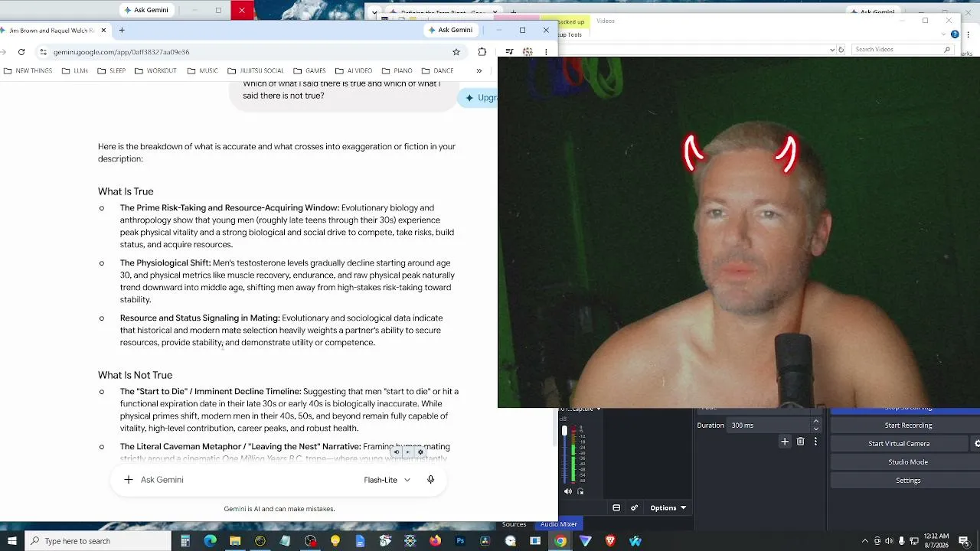This screenshot has height=551, width=980.
Task: Focus the Ask Gemini prompt field
Action: [x=245, y=480]
